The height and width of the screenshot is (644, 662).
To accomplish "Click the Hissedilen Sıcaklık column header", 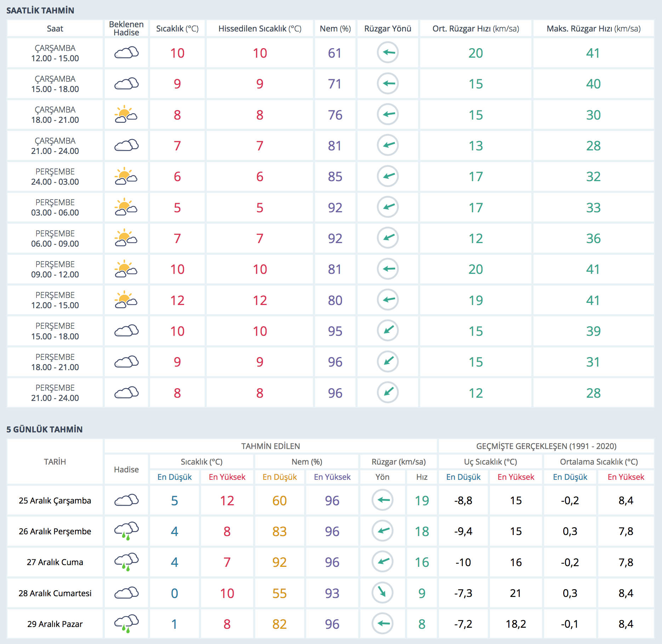I will pyautogui.click(x=259, y=29).
